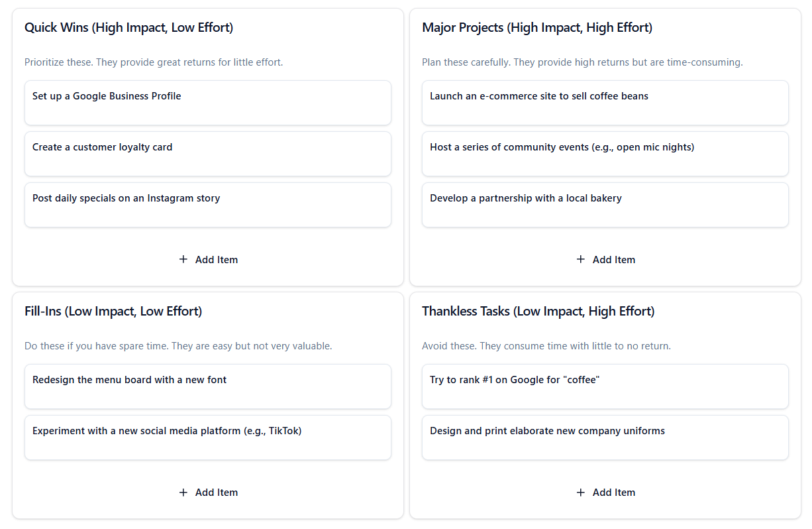Open the customer loyalty card item
Screen dimensions: 812x529
click(208, 154)
